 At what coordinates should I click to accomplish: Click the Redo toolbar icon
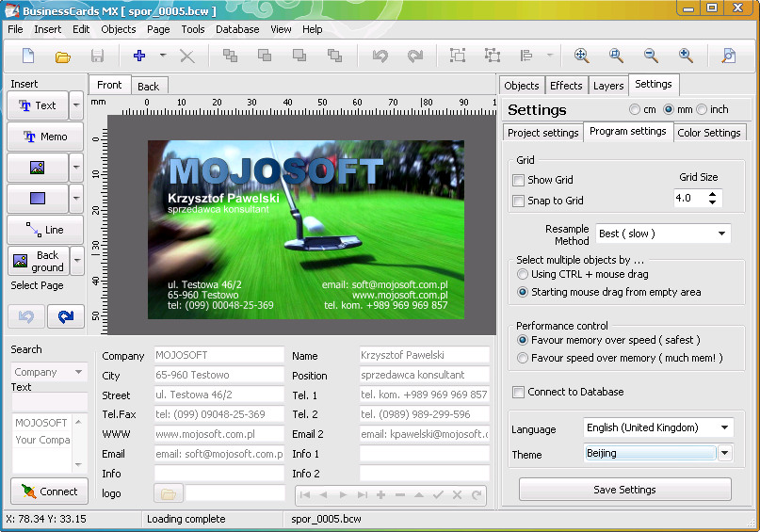415,56
